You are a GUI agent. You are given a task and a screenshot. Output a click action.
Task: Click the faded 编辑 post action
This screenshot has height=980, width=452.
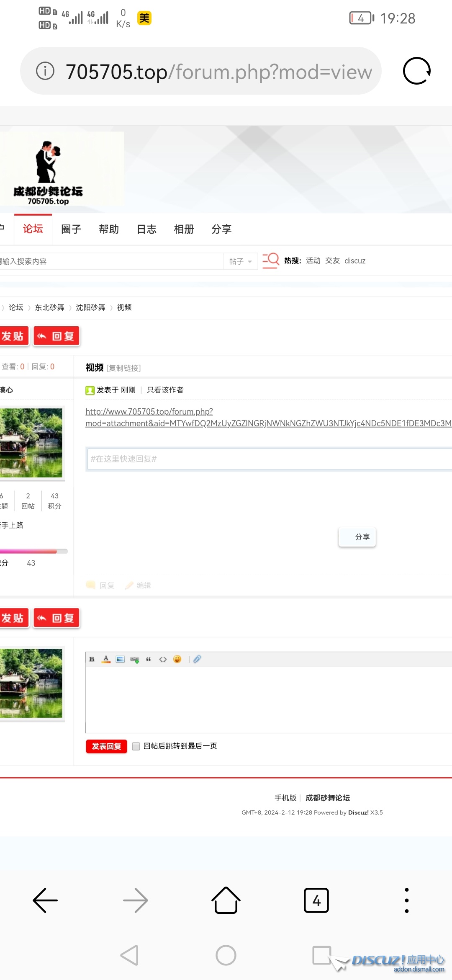tap(138, 585)
